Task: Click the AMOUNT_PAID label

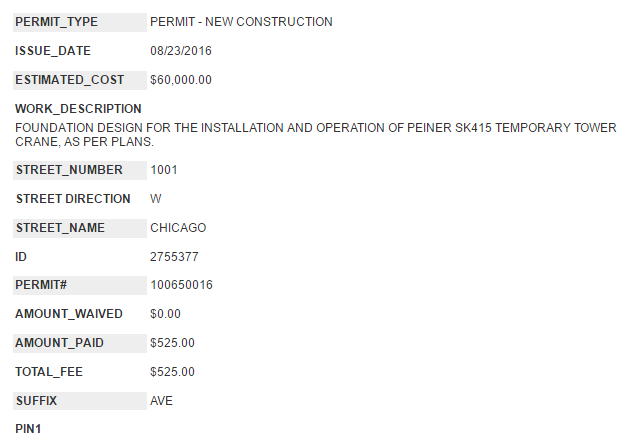Action: (x=60, y=343)
